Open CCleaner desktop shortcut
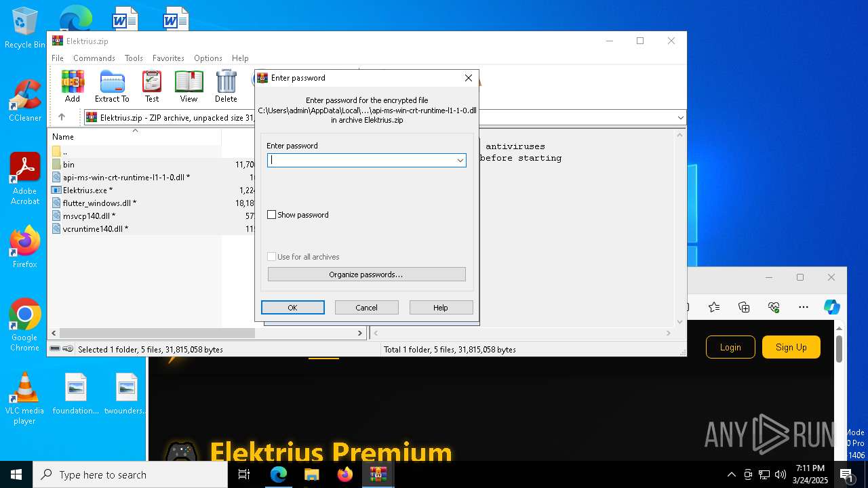This screenshot has width=868, height=488. point(25,102)
